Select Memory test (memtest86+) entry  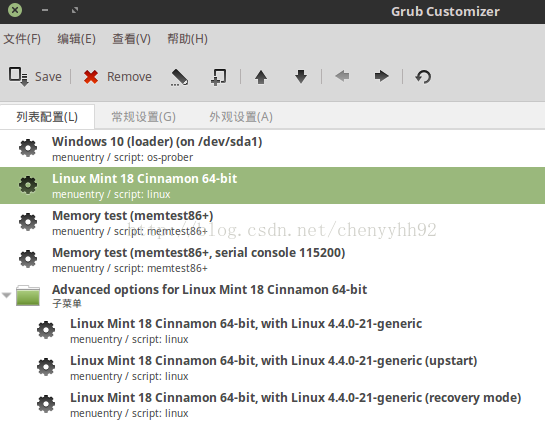pyautogui.click(x=272, y=222)
